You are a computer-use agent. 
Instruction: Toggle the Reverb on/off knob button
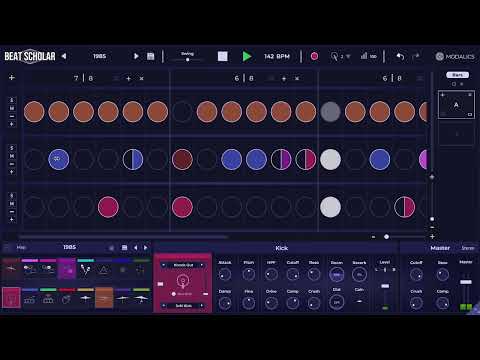pos(359,275)
